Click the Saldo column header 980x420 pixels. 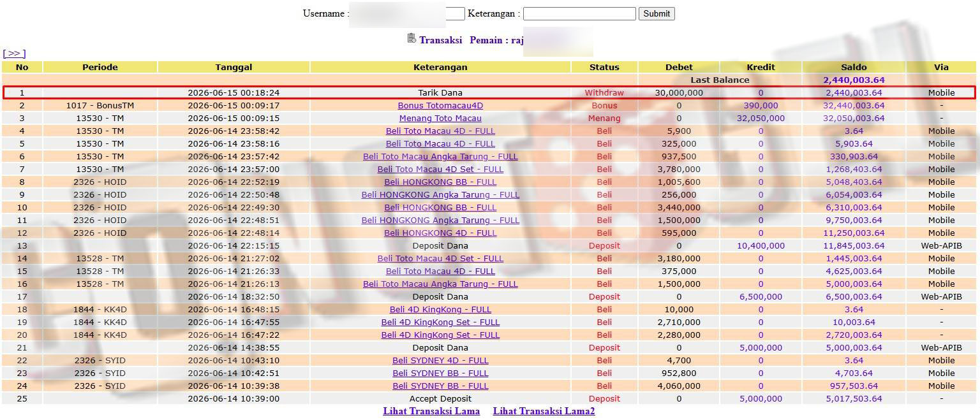click(x=854, y=67)
